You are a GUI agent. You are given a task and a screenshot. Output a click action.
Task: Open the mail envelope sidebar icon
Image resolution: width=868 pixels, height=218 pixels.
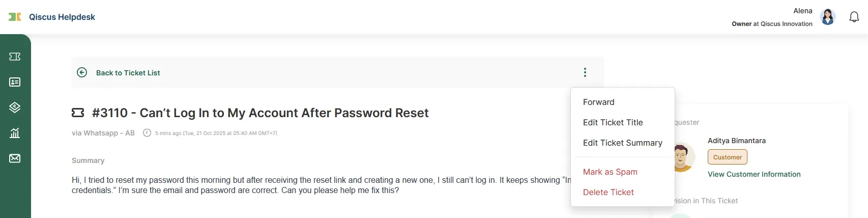15,158
